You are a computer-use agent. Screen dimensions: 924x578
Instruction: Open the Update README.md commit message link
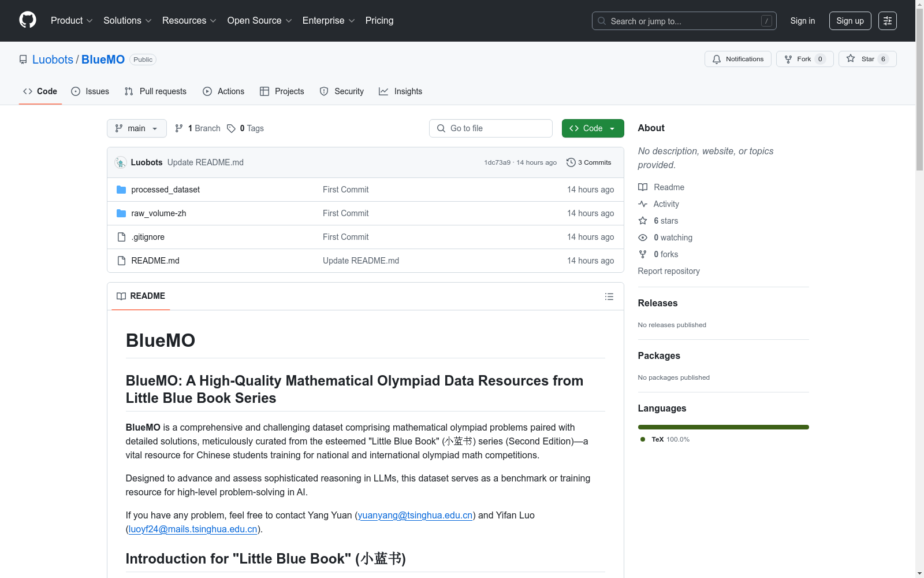pyautogui.click(x=206, y=162)
